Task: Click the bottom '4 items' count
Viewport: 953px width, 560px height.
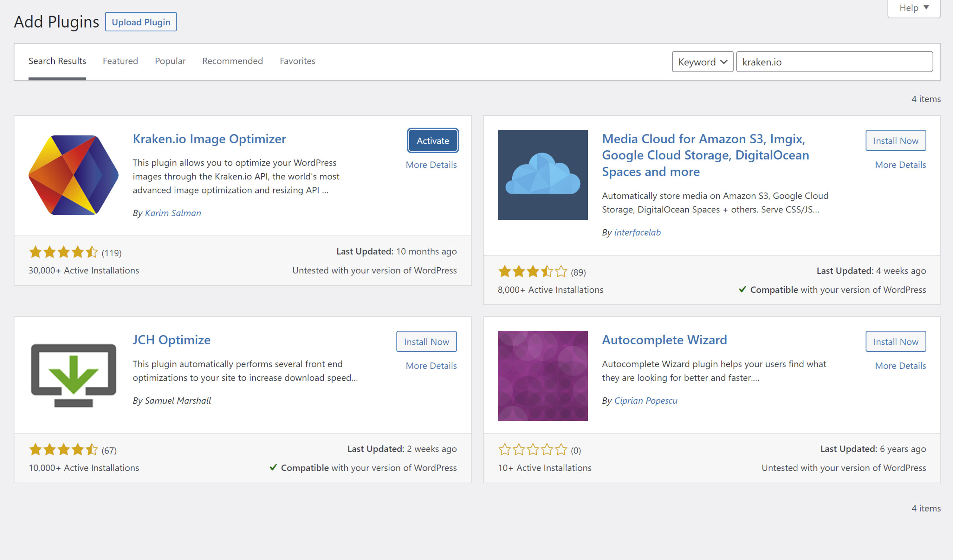Action: 926,508
